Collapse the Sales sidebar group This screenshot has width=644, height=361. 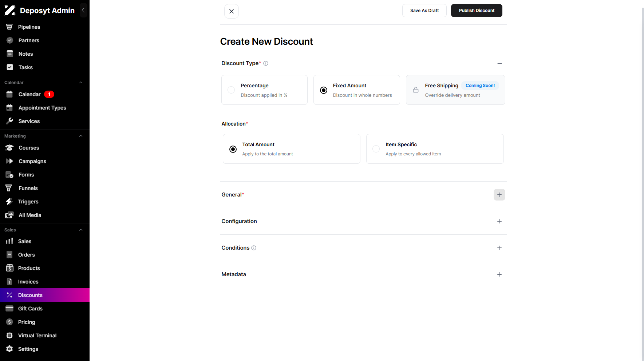(81, 230)
